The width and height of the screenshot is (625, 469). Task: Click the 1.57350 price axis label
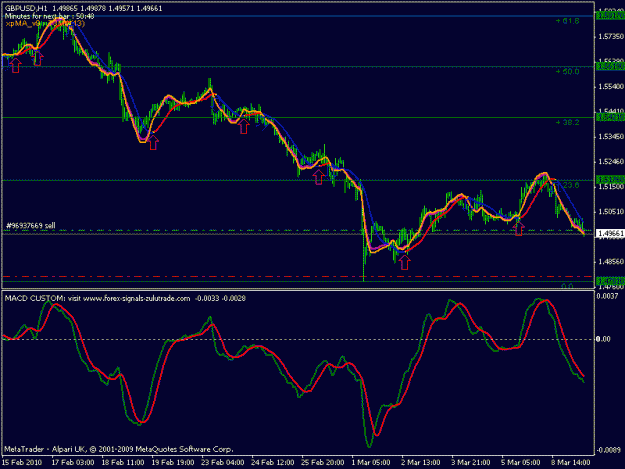[611, 37]
